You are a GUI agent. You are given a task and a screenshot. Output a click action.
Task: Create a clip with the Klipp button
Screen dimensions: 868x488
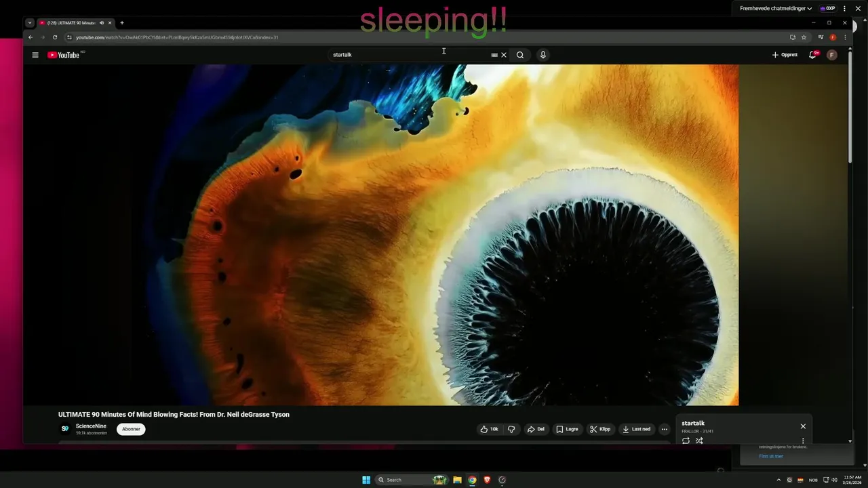coord(600,429)
